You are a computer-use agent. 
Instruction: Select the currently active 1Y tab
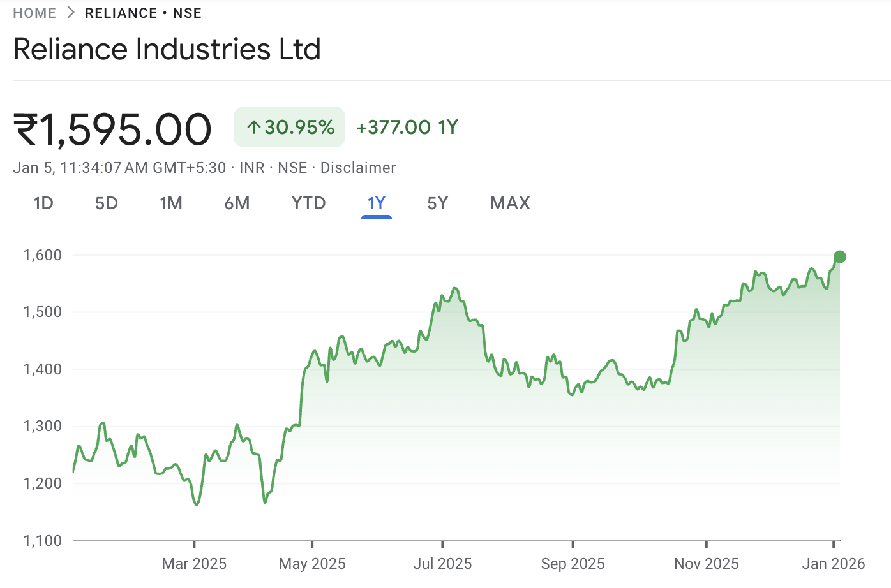pyautogui.click(x=376, y=203)
